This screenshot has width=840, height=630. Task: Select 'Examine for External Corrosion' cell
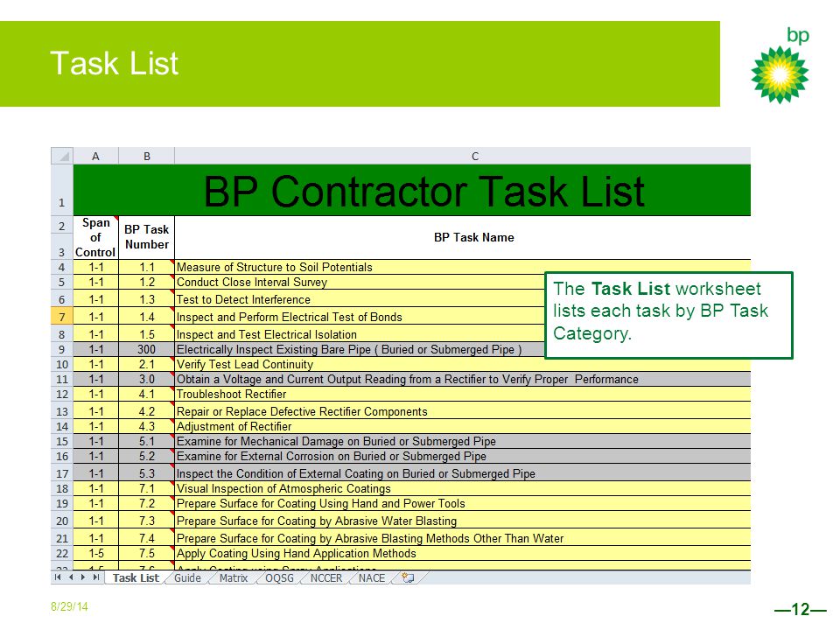coord(463,457)
